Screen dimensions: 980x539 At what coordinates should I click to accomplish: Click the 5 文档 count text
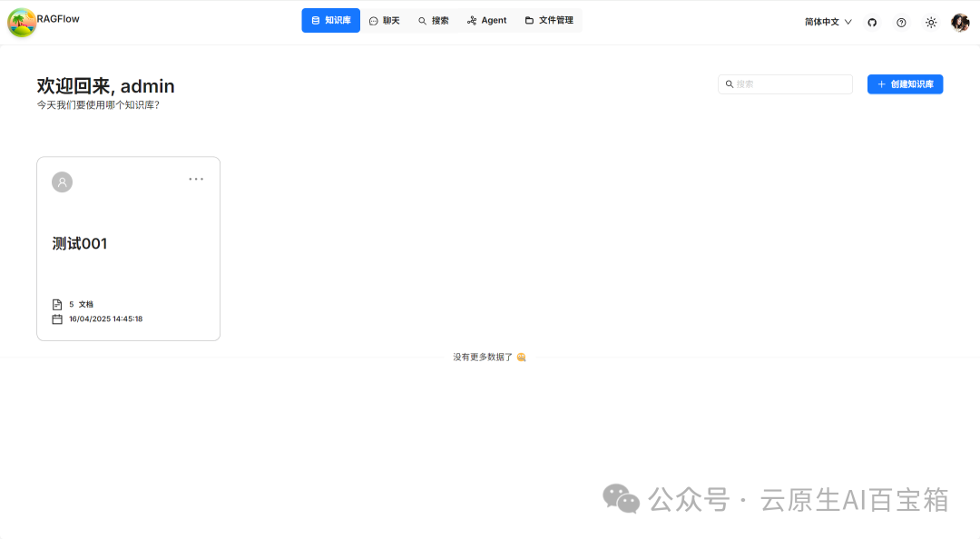pos(82,305)
